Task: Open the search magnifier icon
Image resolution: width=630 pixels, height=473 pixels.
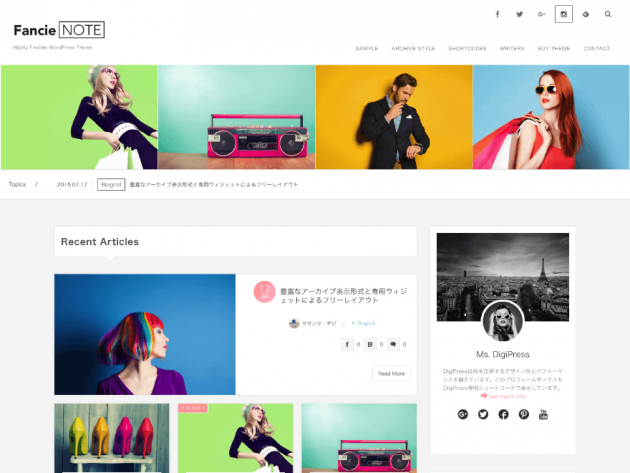Action: (x=608, y=14)
